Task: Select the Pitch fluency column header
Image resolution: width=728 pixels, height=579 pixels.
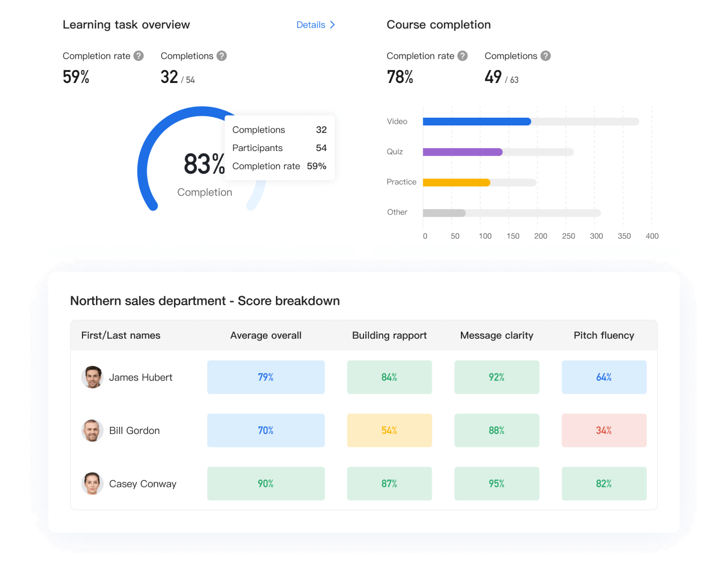Action: [x=604, y=335]
